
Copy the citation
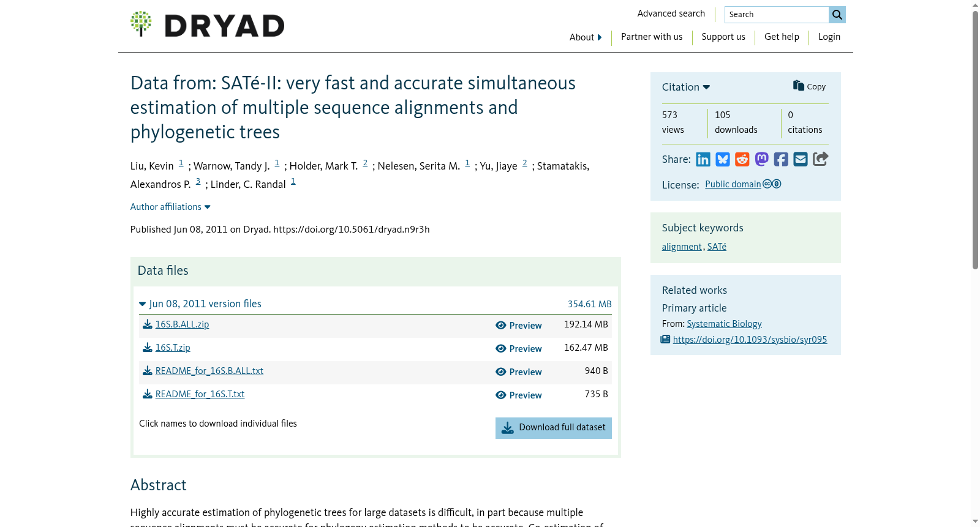809,86
